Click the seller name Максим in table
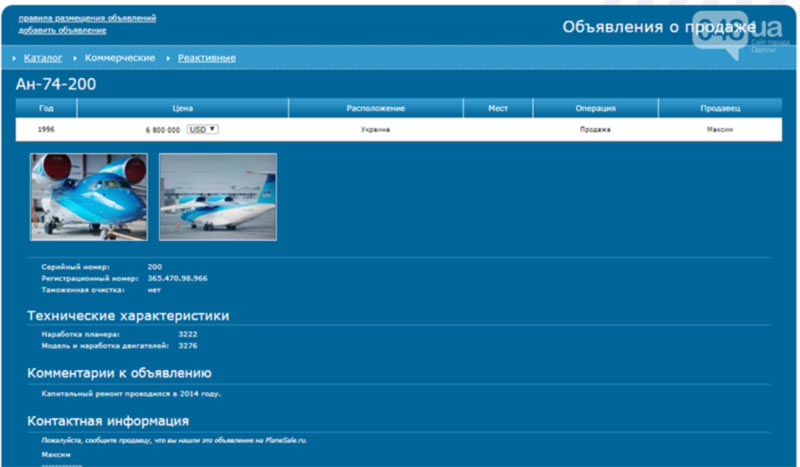This screenshot has width=800, height=467. pos(720,130)
